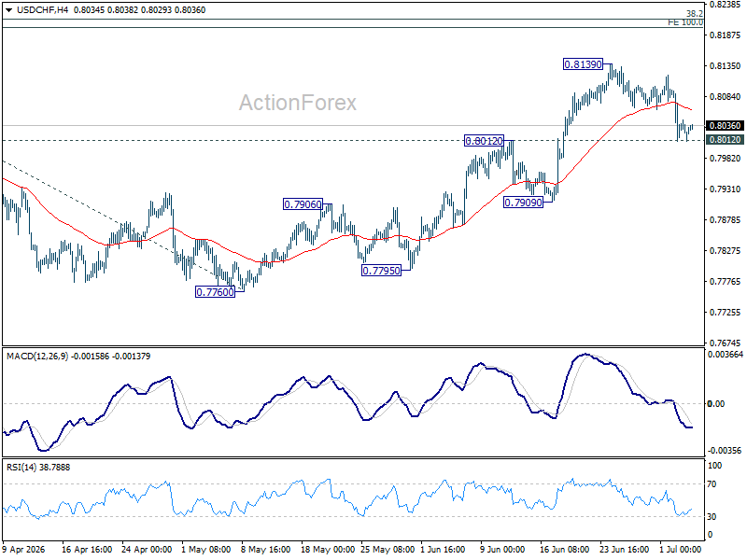This screenshot has width=747, height=560.
Task: Click the 16 Apr 16:00 time axis label
Action: point(87,549)
